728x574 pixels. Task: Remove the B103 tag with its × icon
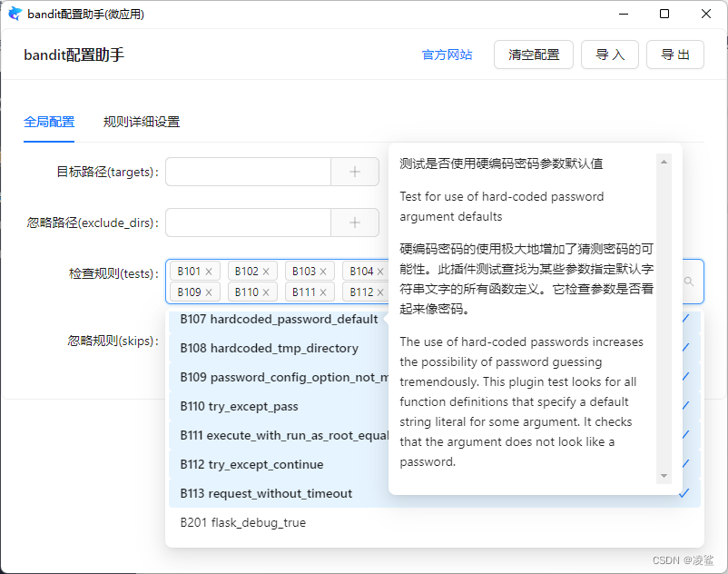(321, 271)
